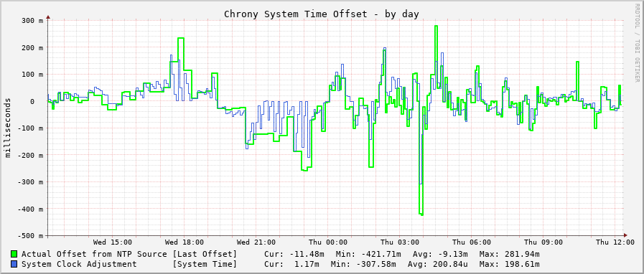Click the chart title 'Chrony System Time Offset - by day'
The width and height of the screenshot is (644, 274).
pos(322,14)
